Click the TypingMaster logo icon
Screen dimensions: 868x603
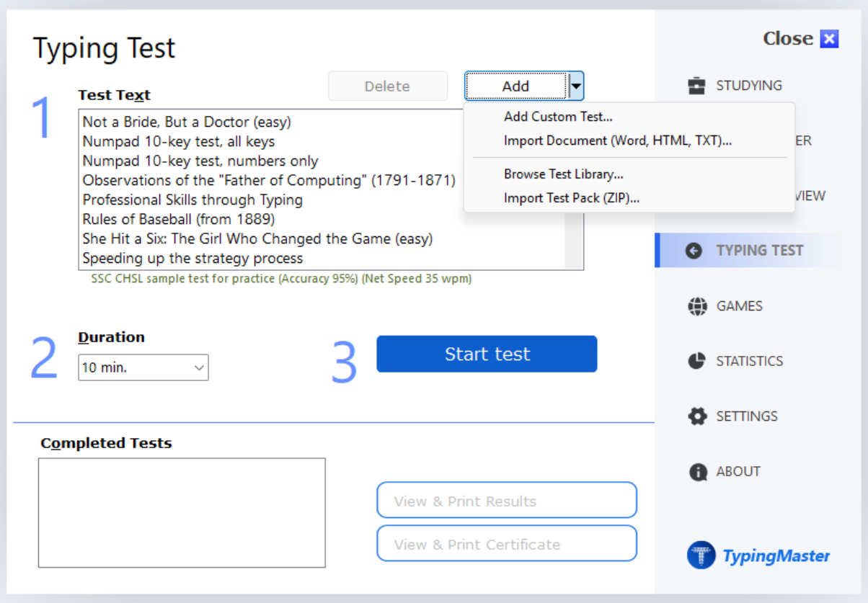coord(701,555)
